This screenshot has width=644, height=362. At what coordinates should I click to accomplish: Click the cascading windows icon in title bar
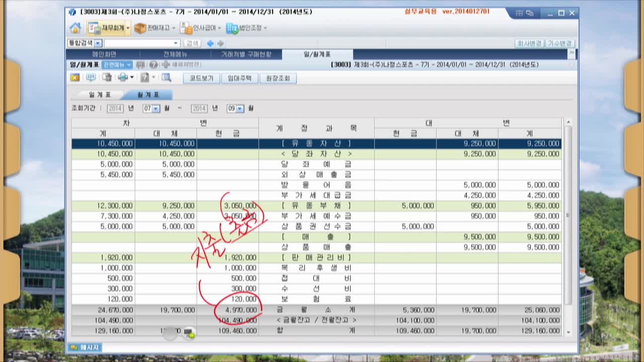[x=529, y=14]
